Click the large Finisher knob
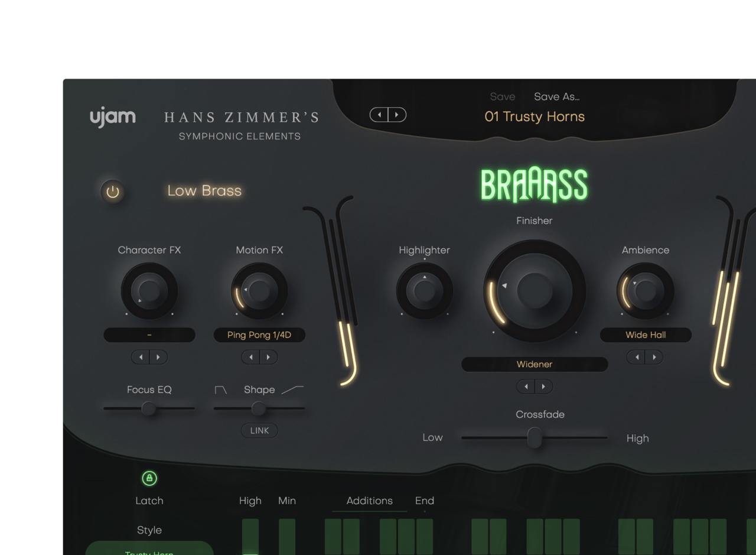The height and width of the screenshot is (555, 756). coord(535,290)
